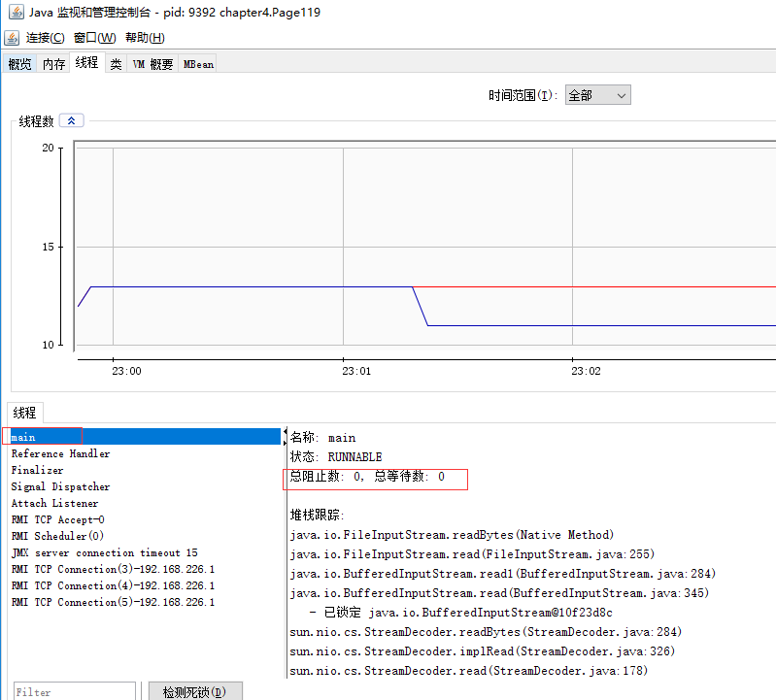Switch to the 内存 tab

pyautogui.click(x=53, y=64)
